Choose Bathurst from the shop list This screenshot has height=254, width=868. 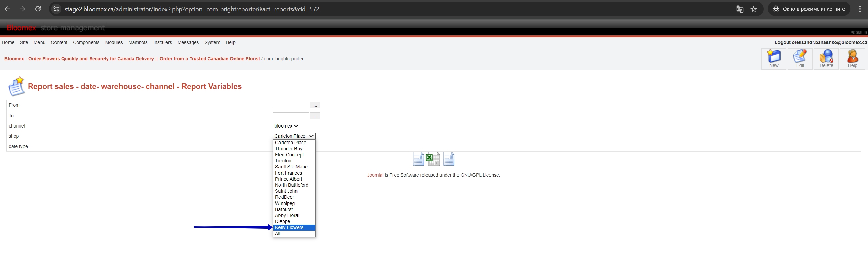294,209
